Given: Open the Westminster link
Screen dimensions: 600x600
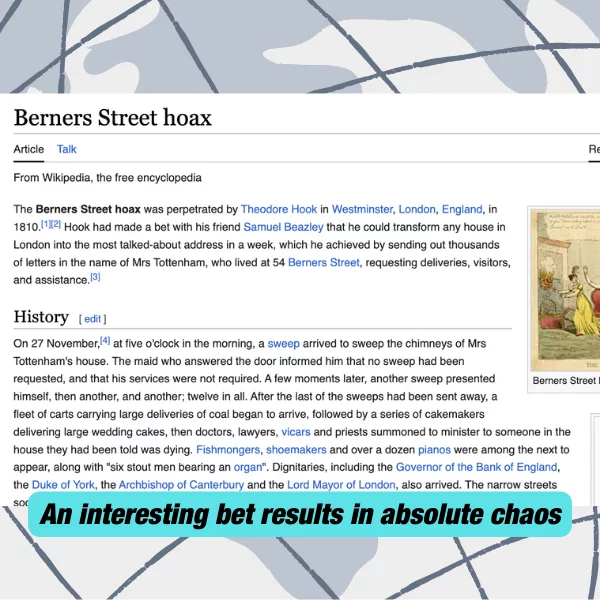Looking at the screenshot, I should coord(362,209).
